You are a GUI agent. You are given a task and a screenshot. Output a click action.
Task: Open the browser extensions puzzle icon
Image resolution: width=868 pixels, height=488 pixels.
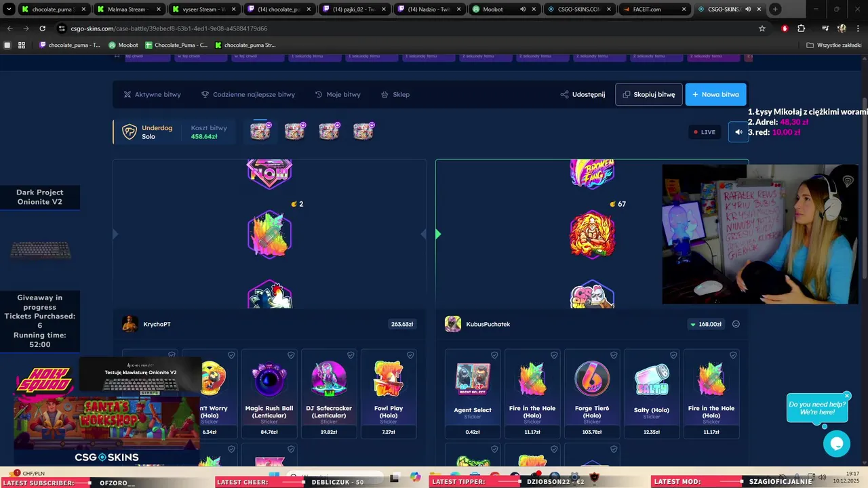coord(802,28)
